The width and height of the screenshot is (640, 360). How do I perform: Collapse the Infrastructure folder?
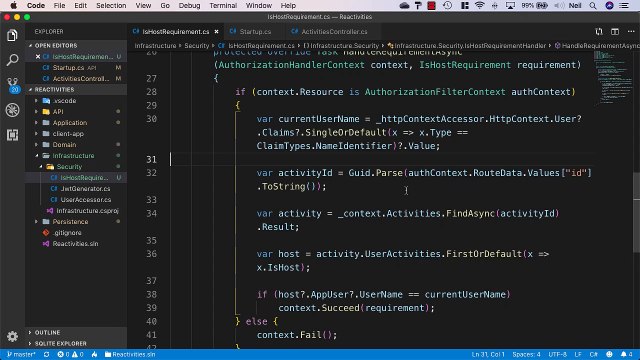(x=76, y=156)
